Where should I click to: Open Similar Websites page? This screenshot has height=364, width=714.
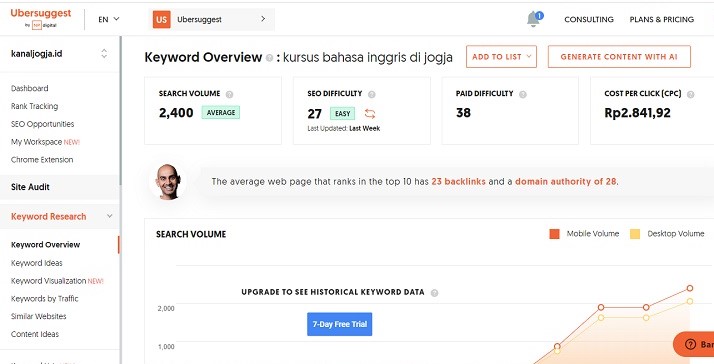click(x=39, y=316)
